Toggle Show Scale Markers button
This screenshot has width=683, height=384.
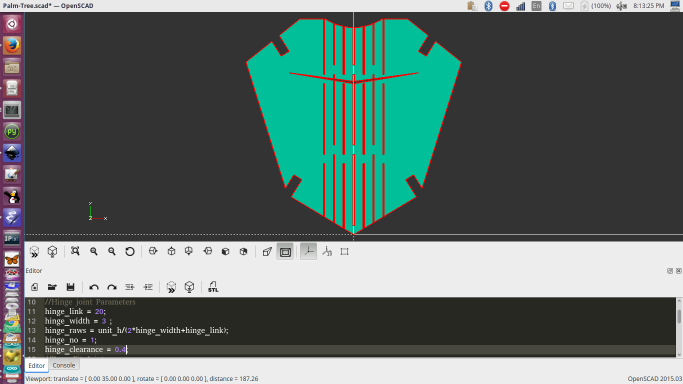[x=327, y=252]
